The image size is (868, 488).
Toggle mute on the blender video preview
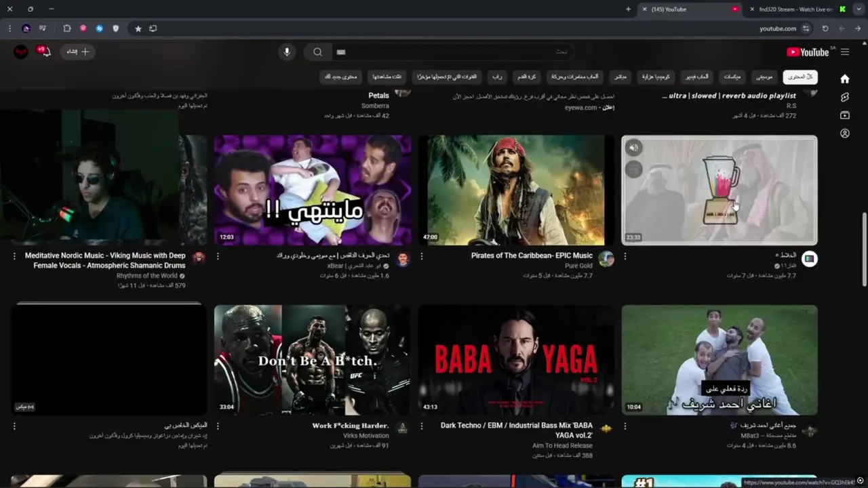click(x=633, y=148)
